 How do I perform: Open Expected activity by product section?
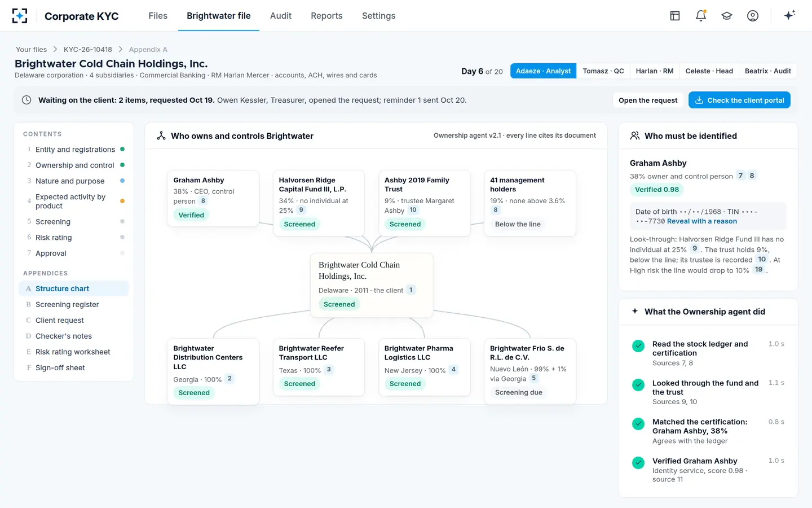(74, 202)
